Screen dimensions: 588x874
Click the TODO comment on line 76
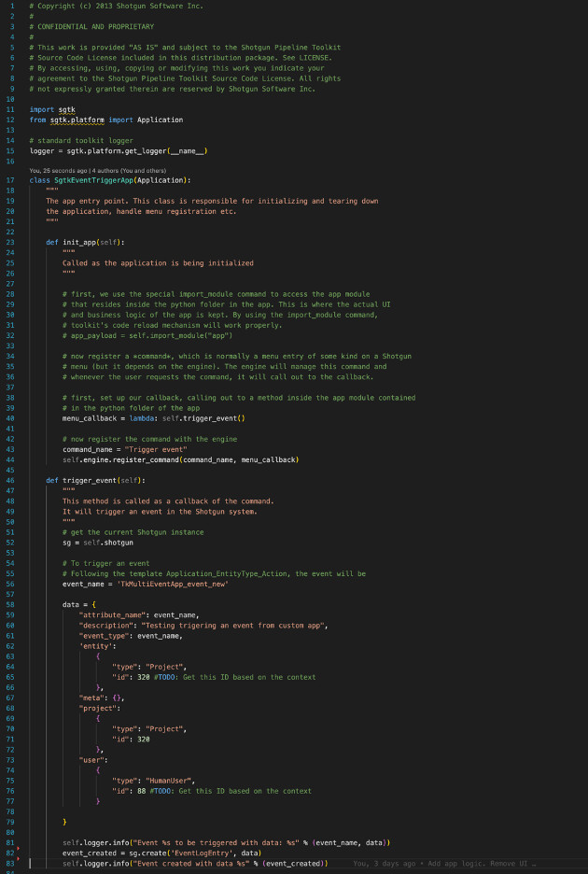pyautogui.click(x=231, y=791)
